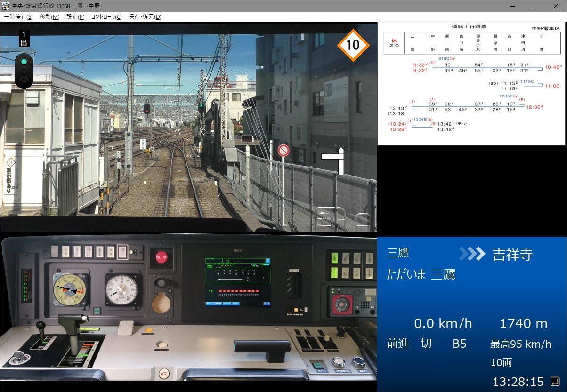Click the white stop position marker overlay

(x=333, y=160)
